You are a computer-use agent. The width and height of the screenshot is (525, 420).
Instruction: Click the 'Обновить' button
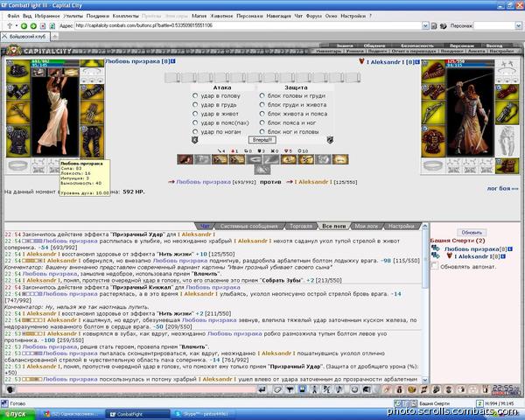pyautogui.click(x=472, y=233)
